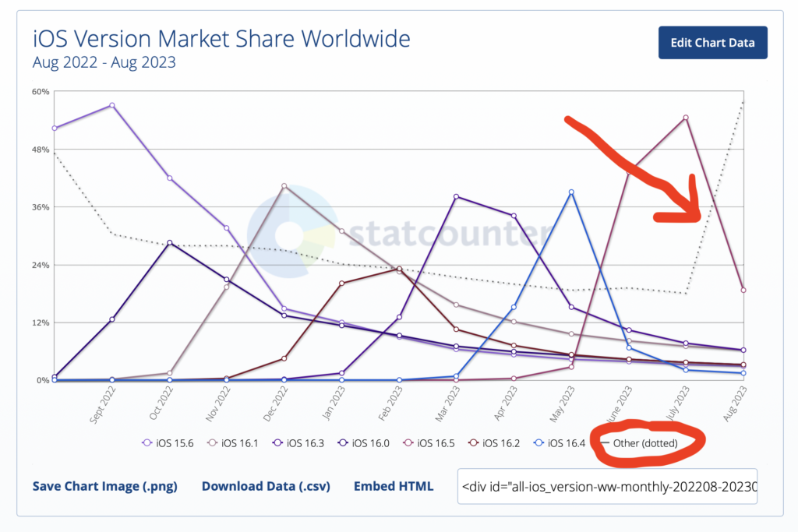Select iOS 15.6 data point at Oct 2022
Image resolution: width=798 pixels, height=532 pixels.
coord(169,178)
